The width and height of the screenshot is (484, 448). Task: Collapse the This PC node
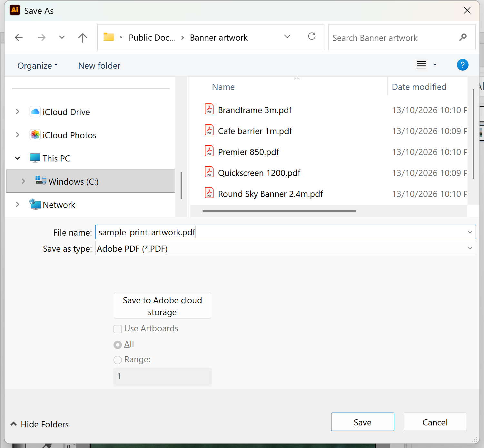(x=18, y=158)
